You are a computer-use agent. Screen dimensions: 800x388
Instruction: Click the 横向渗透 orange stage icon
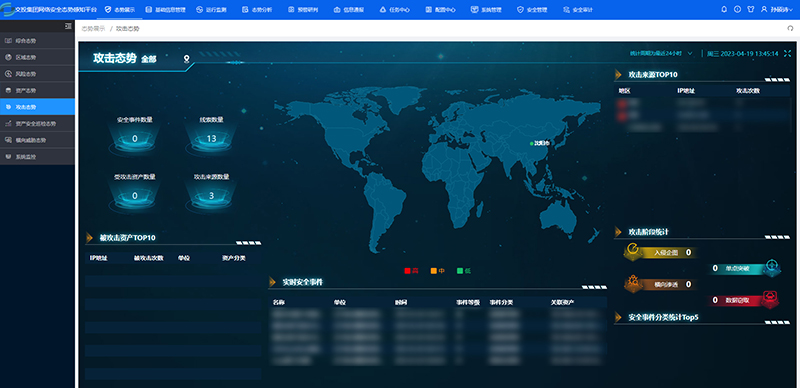point(633,283)
